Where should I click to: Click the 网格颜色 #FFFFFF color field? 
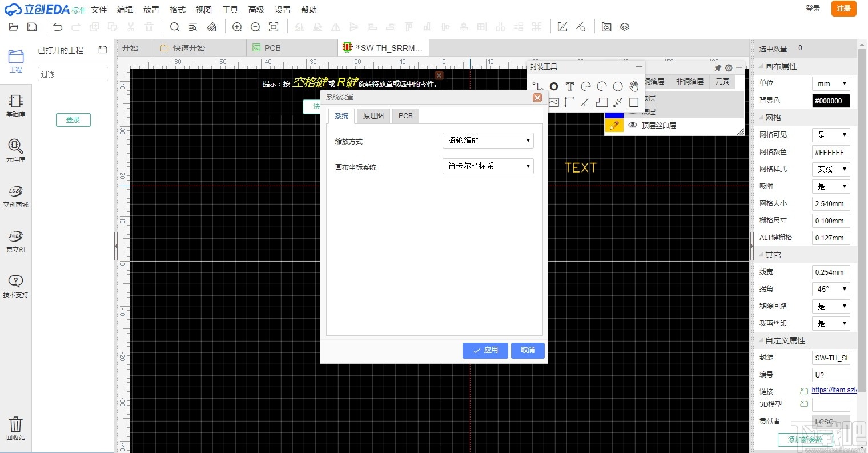pos(831,152)
